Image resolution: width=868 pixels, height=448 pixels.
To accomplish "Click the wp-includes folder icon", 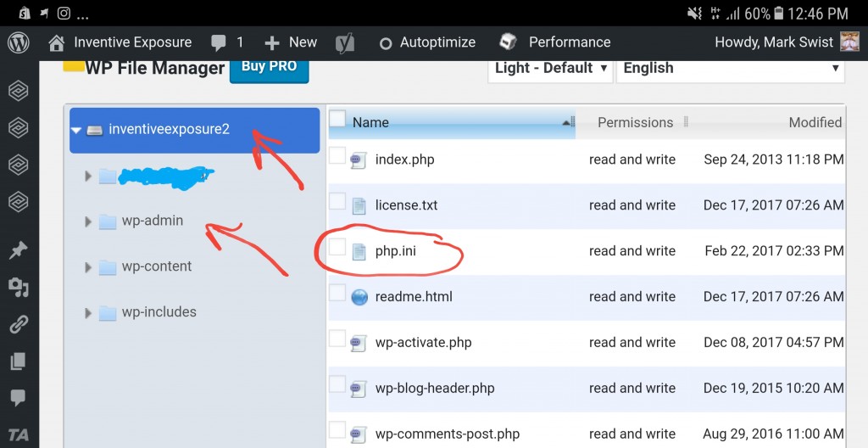I will [x=108, y=313].
